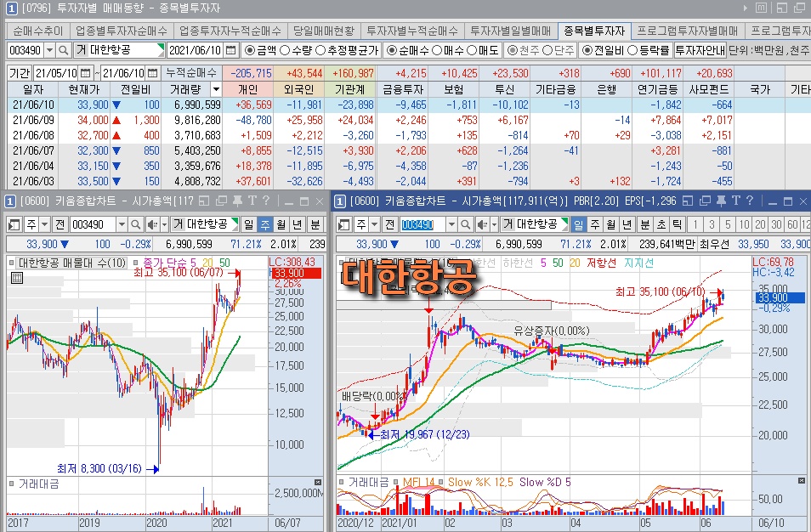
Task: Select the 추정평균가 radio button
Action: pyautogui.click(x=320, y=50)
